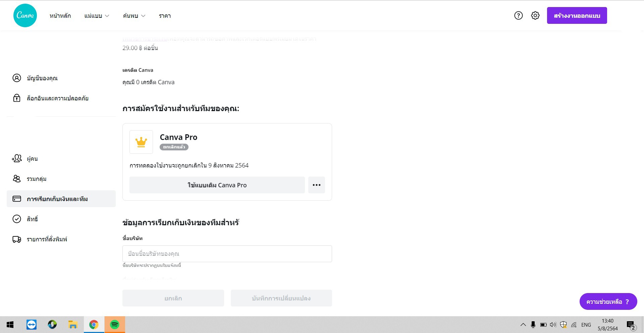This screenshot has height=333, width=644.
Task: Click the delivery truck print orders icon
Action: 17,239
